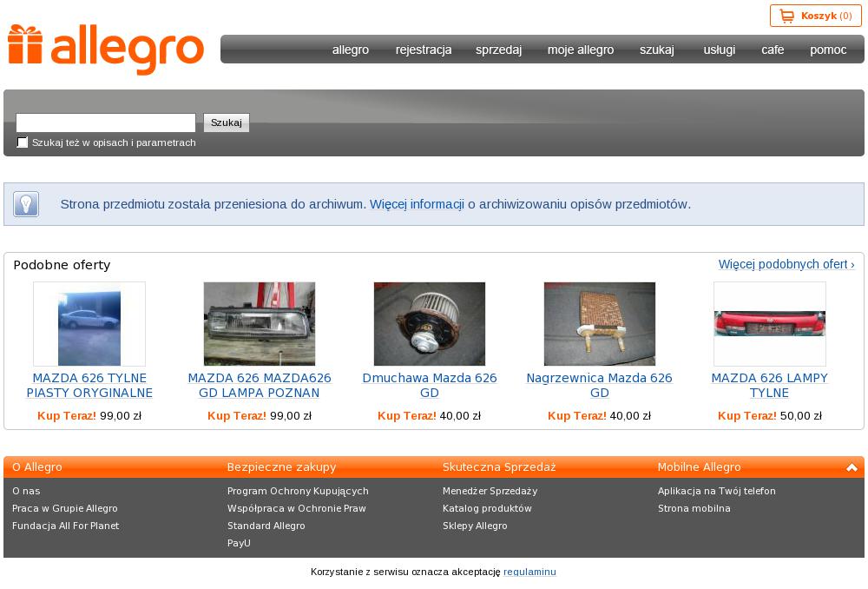Collapse the footer with the up arrow

tap(852, 467)
